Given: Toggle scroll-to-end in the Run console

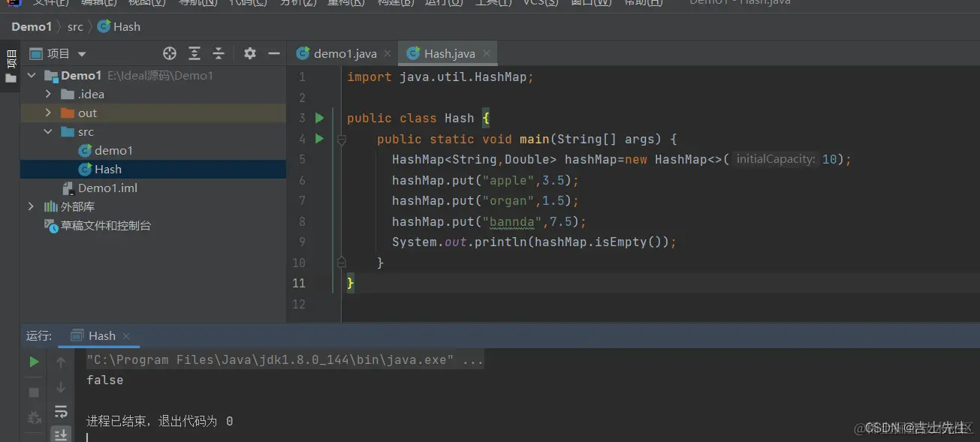Looking at the screenshot, I should [61, 434].
